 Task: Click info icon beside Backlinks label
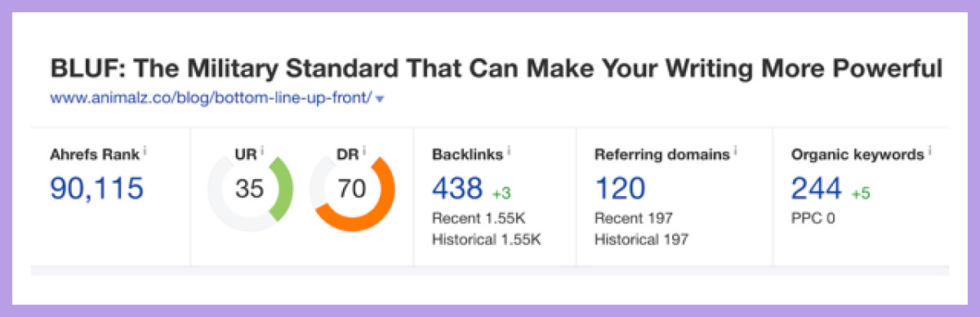click(x=509, y=152)
